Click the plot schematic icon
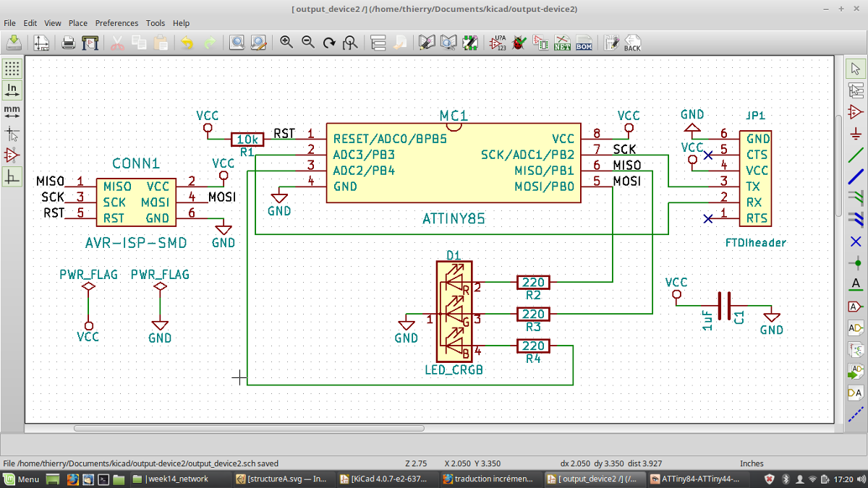The width and height of the screenshot is (868, 488). tap(90, 43)
